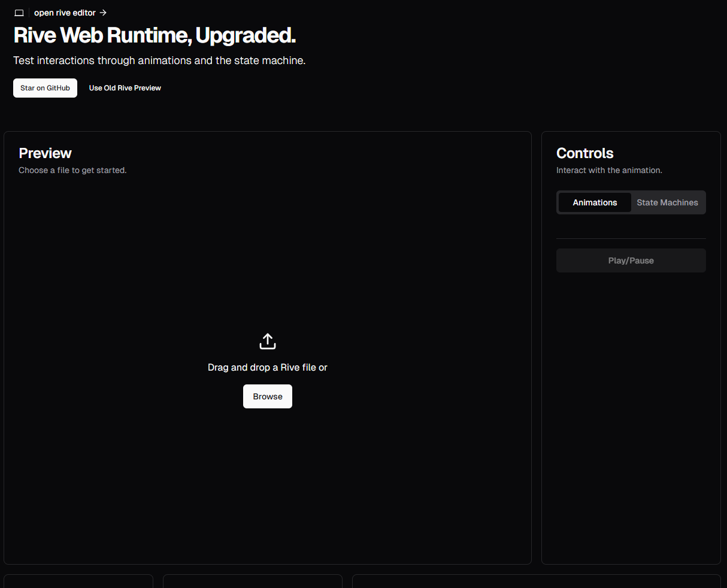Click the 'Interact with the animation.' text
This screenshot has height=588, width=727.
[609, 170]
